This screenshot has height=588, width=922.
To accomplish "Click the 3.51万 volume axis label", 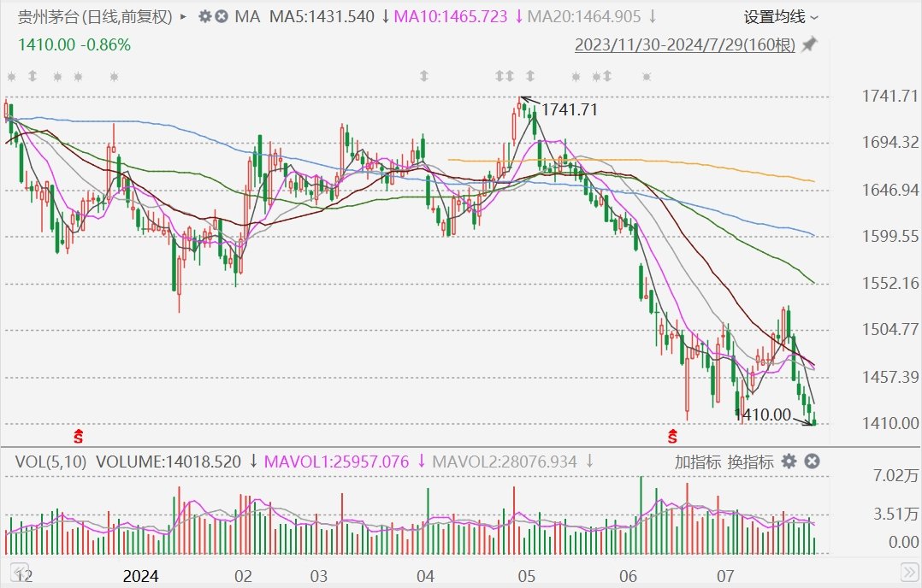I will coord(895,514).
